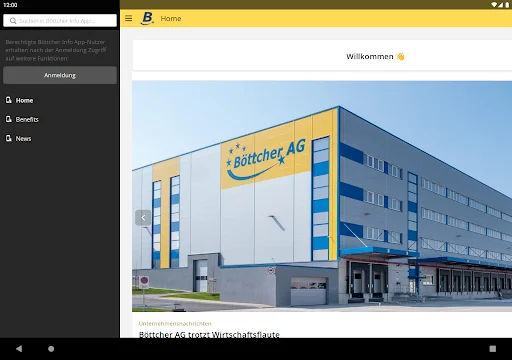Click the Benefits page icon in sidebar
Image resolution: width=512 pixels, height=360 pixels.
point(9,119)
